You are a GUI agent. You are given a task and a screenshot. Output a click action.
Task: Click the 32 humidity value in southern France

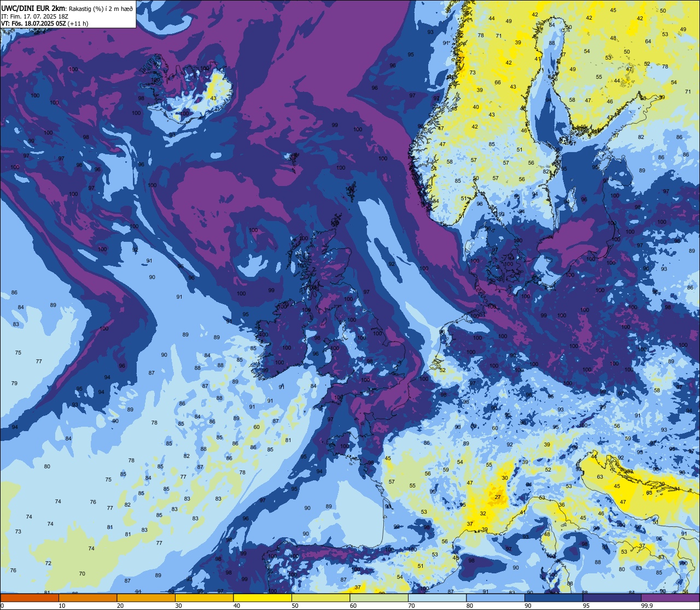483,514
